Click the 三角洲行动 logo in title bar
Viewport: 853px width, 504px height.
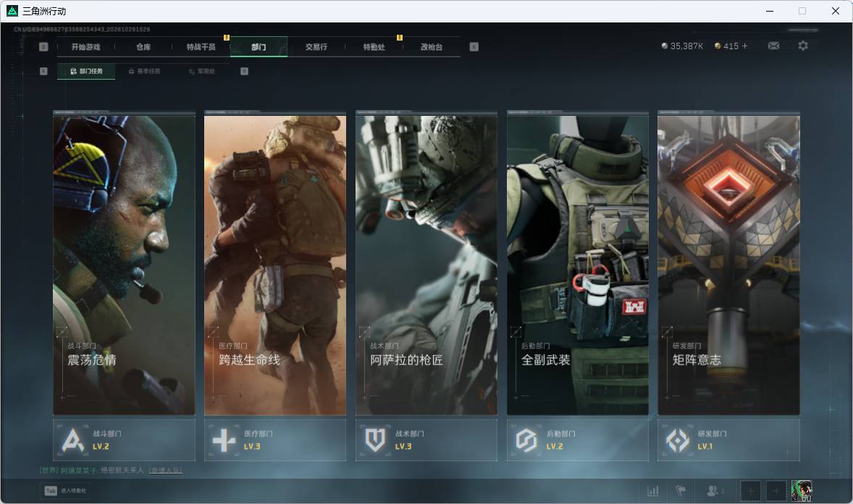pyautogui.click(x=12, y=11)
